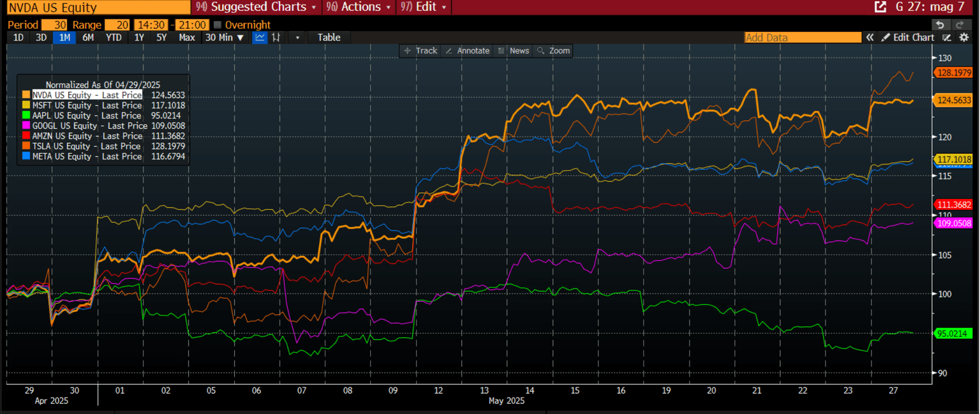Open the 30 Min interval dropdown

224,37
